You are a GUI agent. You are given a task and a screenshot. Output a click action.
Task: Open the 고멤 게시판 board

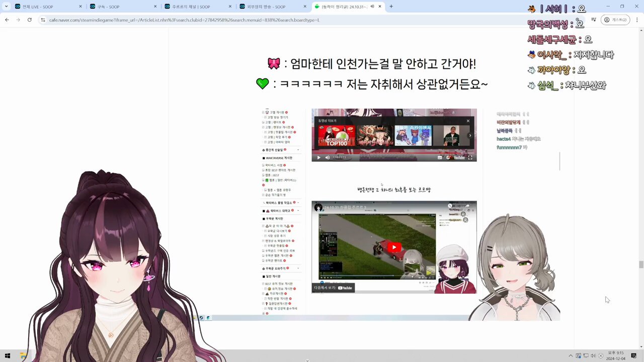277,112
